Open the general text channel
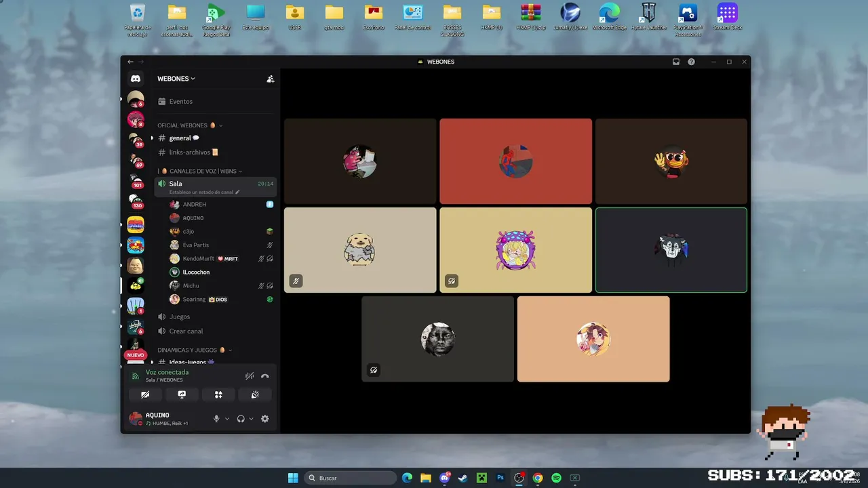Image resolution: width=868 pixels, height=488 pixels. pos(216,138)
